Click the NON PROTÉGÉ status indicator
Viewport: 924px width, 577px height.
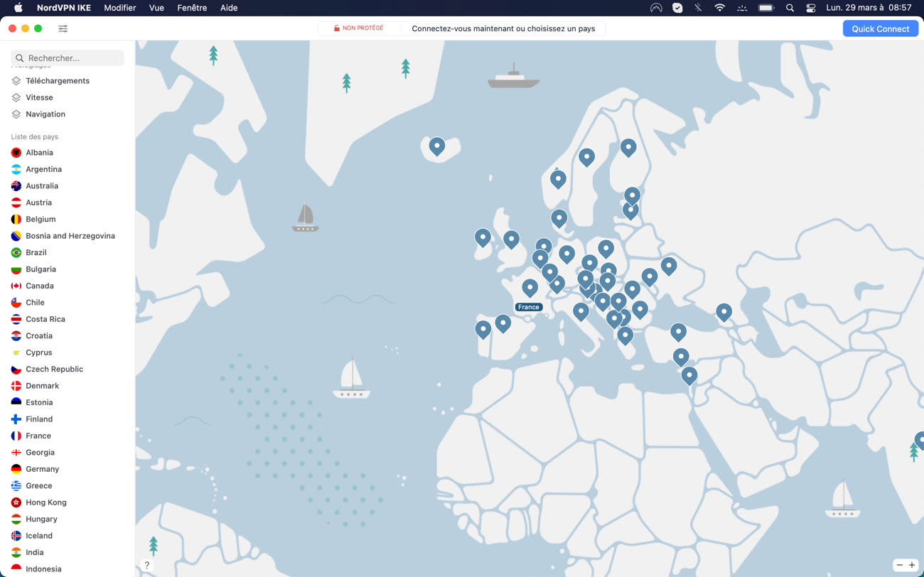[x=359, y=28]
